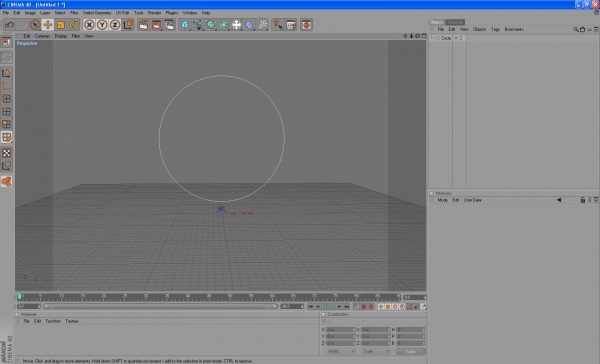The height and width of the screenshot is (364, 600).
Task: Toggle Z axis lock
Action: tap(115, 25)
